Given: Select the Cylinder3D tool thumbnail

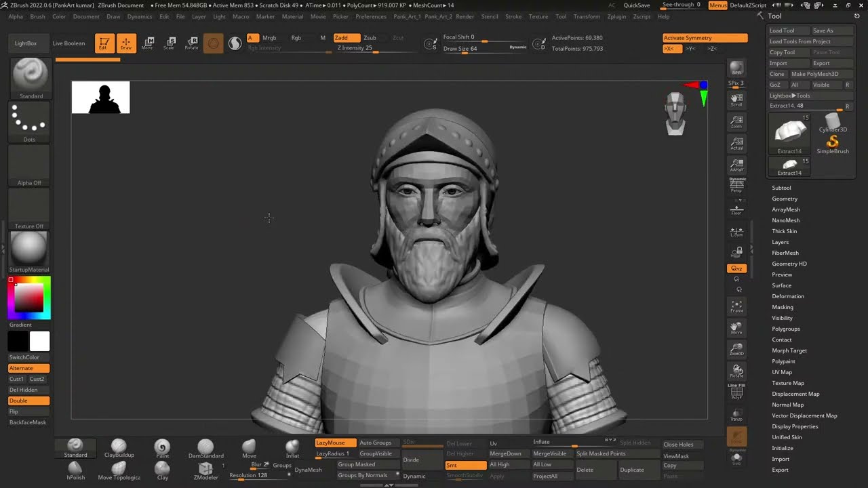Looking at the screenshot, I should (833, 123).
